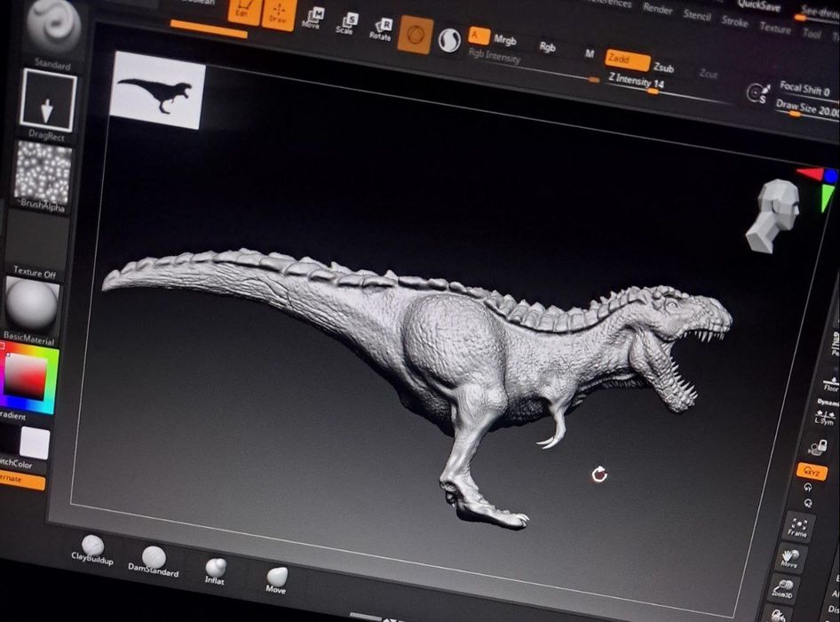Viewport: 840px width, 622px height.
Task: Select the Standard brush thumbnail
Action: point(52,27)
